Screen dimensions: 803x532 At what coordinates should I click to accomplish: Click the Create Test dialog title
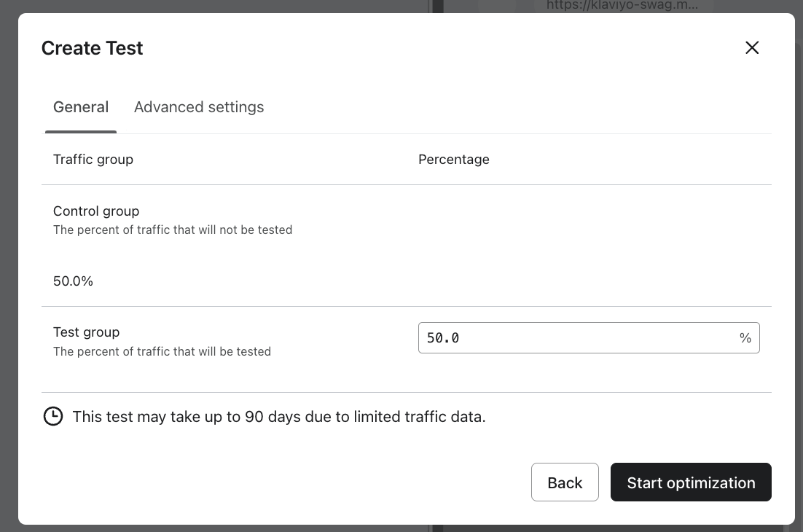coord(92,48)
